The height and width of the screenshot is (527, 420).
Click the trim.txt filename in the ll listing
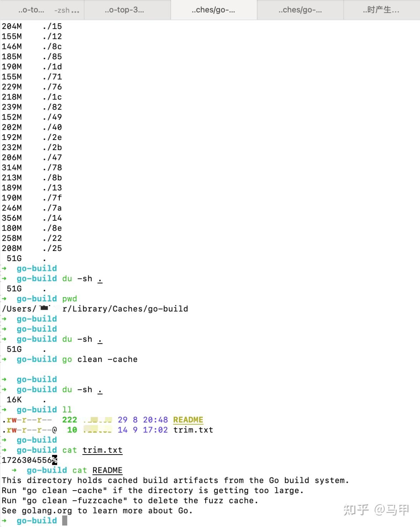[193, 430]
